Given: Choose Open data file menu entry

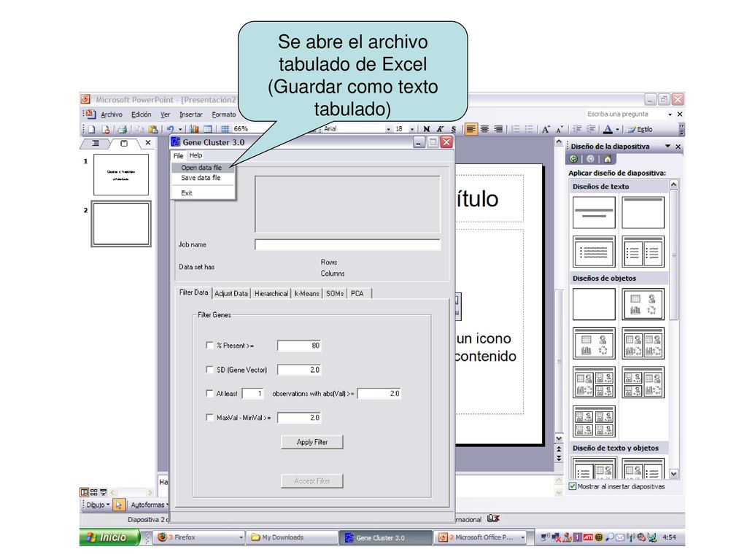Looking at the screenshot, I should (203, 168).
